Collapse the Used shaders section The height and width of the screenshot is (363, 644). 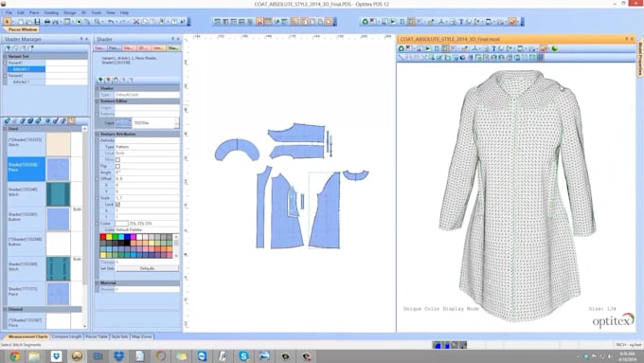(5, 129)
